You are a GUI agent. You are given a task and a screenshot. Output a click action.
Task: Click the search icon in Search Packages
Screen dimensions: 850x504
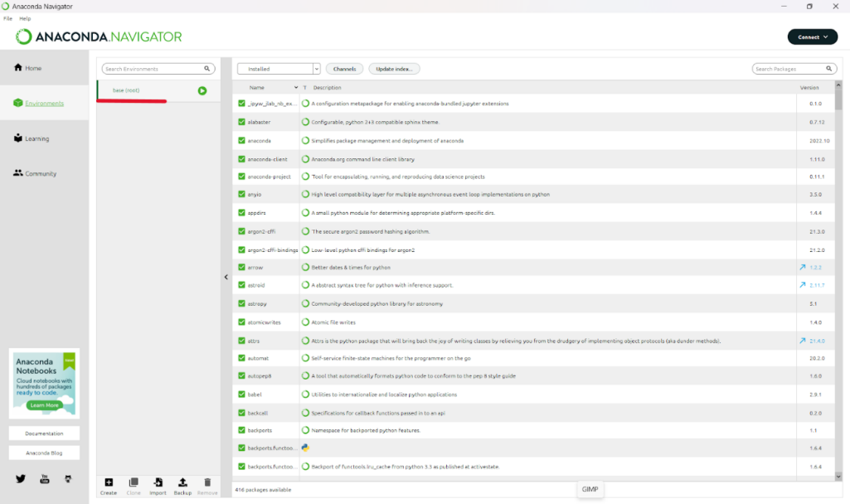click(829, 69)
